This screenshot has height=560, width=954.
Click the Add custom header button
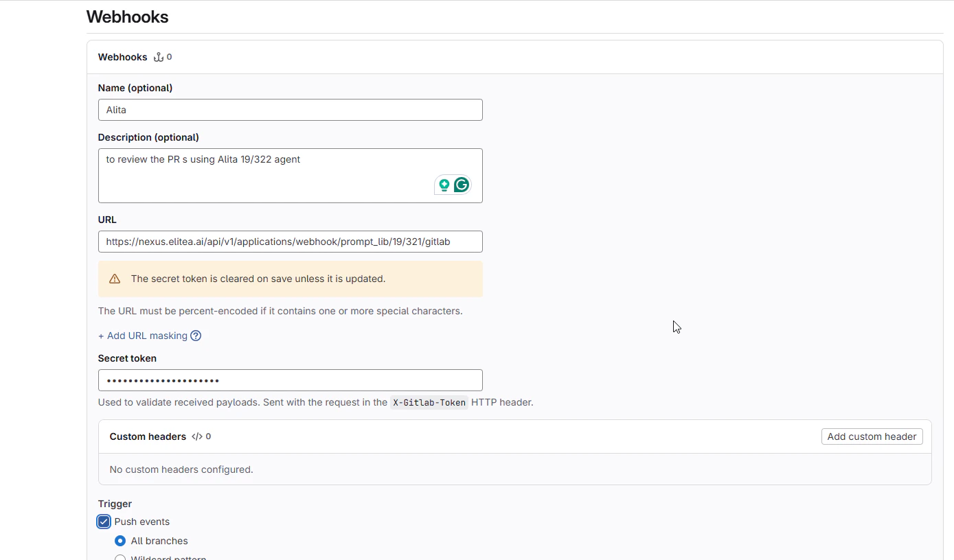(x=872, y=436)
